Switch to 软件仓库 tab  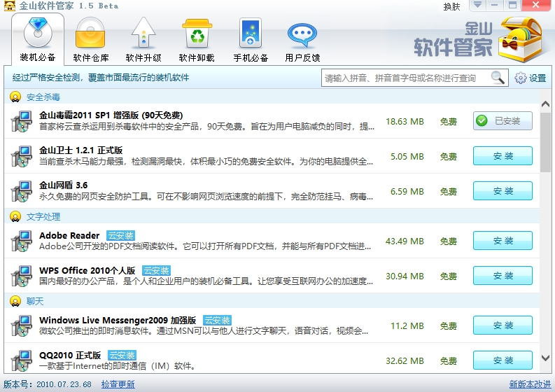(90, 40)
